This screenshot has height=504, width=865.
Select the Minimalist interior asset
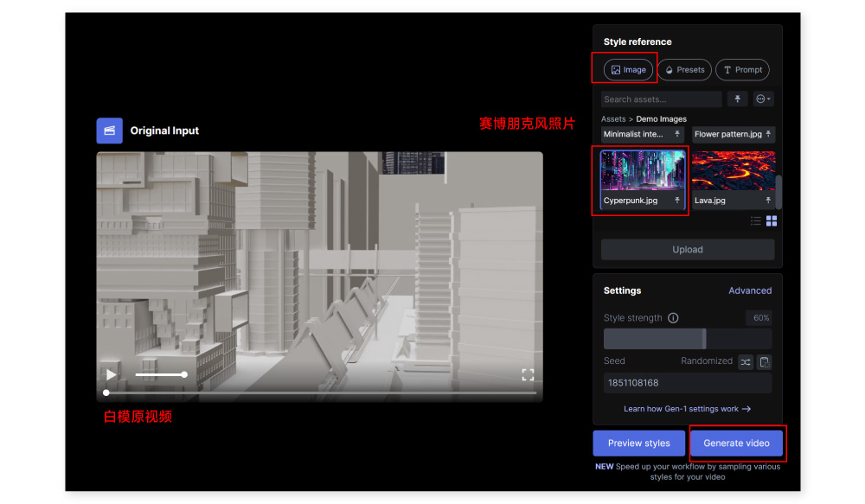pyautogui.click(x=633, y=134)
